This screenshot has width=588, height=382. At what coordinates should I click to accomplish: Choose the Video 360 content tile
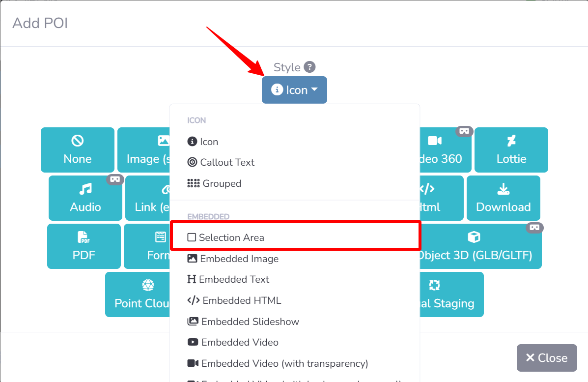click(x=442, y=150)
